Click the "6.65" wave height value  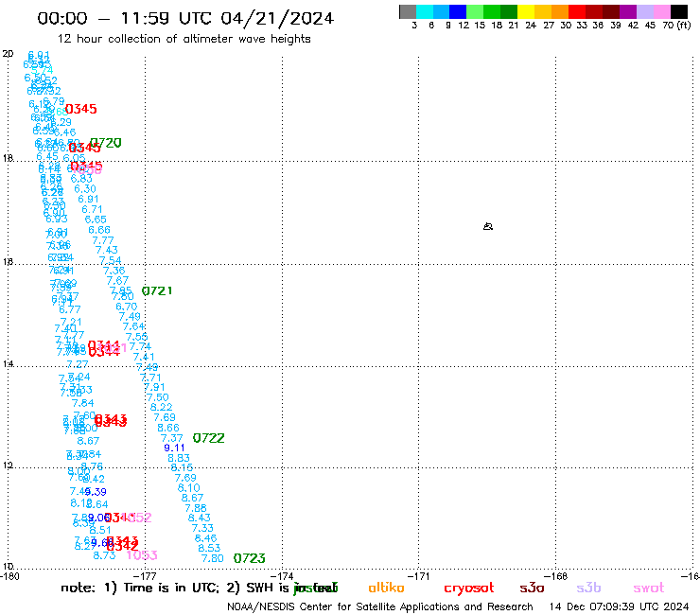(x=96, y=220)
